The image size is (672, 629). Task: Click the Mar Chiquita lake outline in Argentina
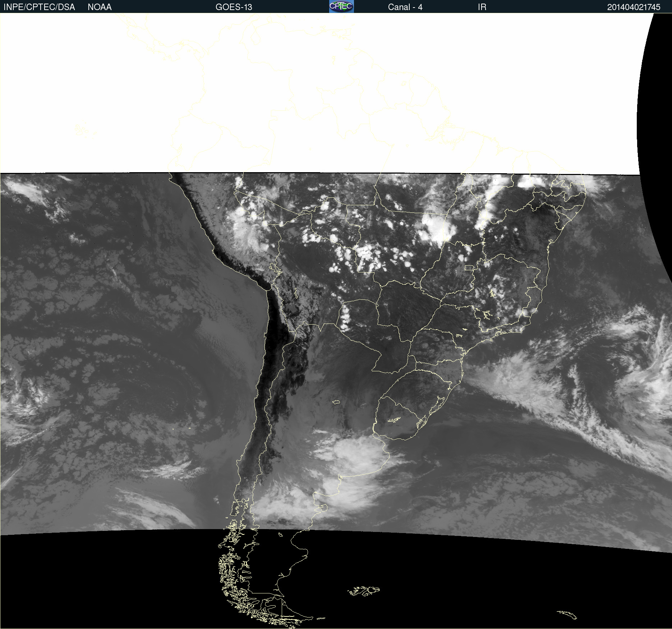coord(336,402)
